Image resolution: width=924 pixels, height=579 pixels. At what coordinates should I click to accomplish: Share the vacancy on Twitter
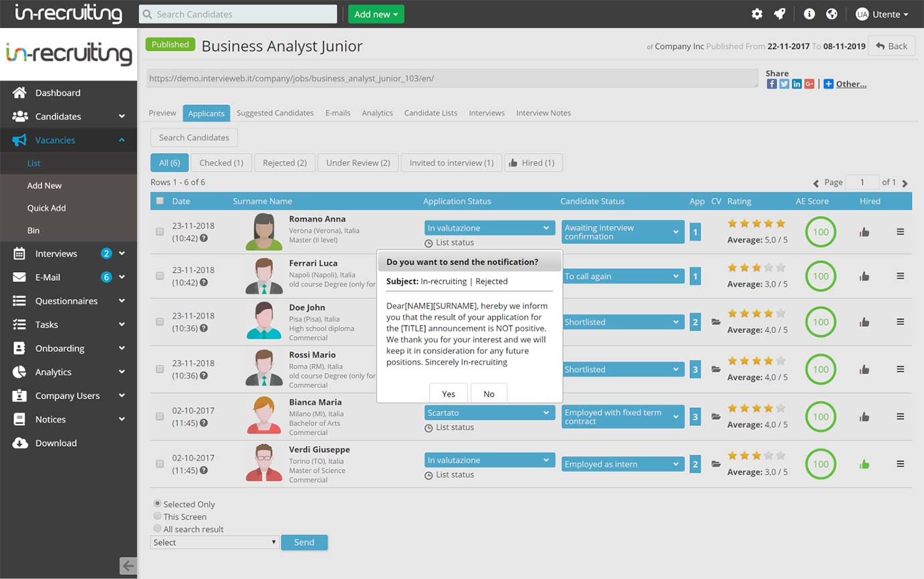click(784, 84)
